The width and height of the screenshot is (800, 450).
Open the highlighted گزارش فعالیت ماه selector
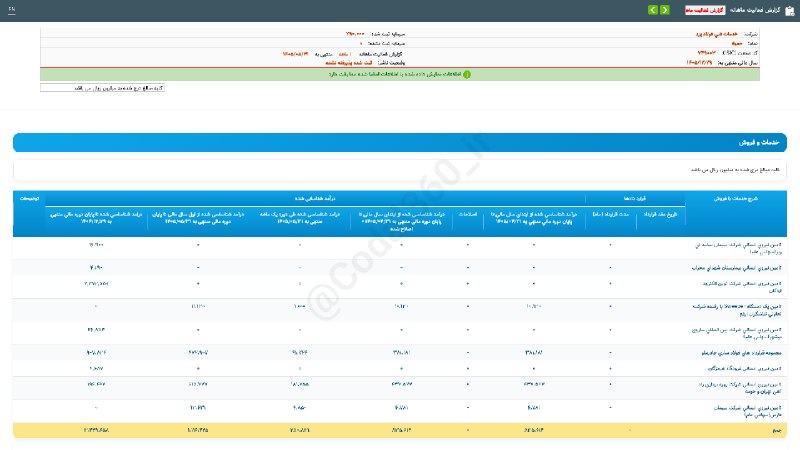705,10
